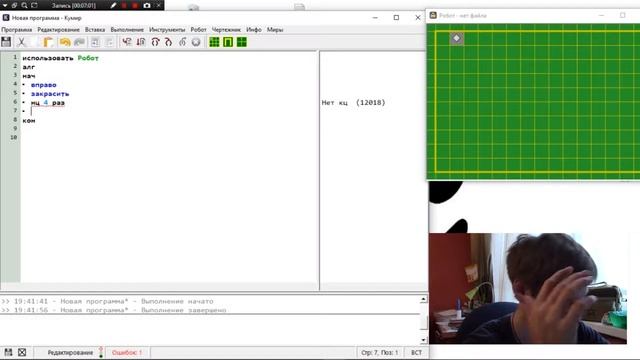Viewport: 640px width, 360px height.
Task: Click the 'Стр: 7, Поз: 1' cursor position
Action: tap(379, 352)
